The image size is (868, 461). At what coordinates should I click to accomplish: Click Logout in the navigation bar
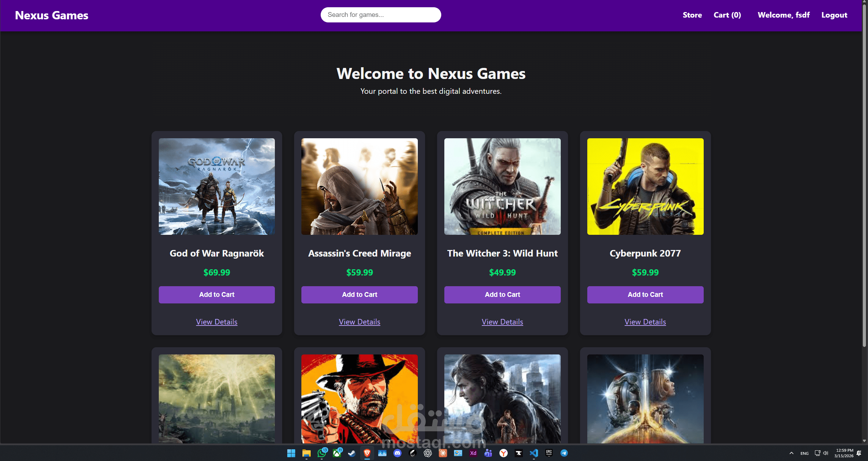[x=834, y=15]
